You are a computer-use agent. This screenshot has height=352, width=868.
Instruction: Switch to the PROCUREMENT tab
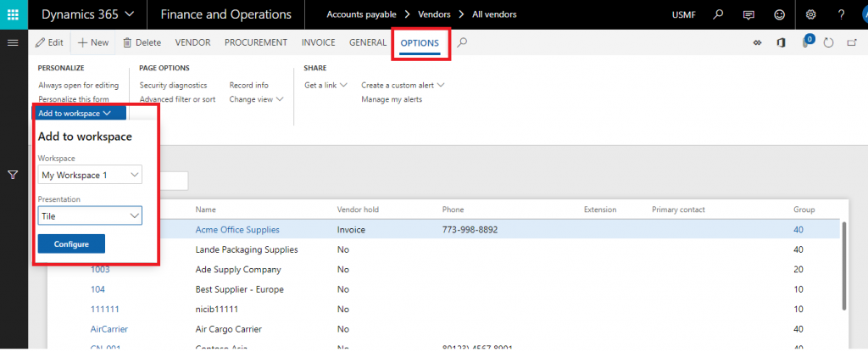coord(256,42)
